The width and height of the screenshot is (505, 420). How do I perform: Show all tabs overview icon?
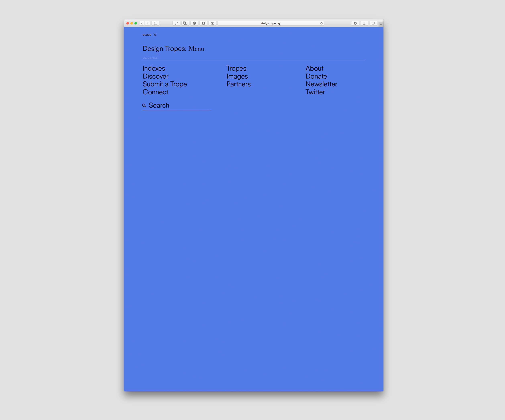coord(373,23)
